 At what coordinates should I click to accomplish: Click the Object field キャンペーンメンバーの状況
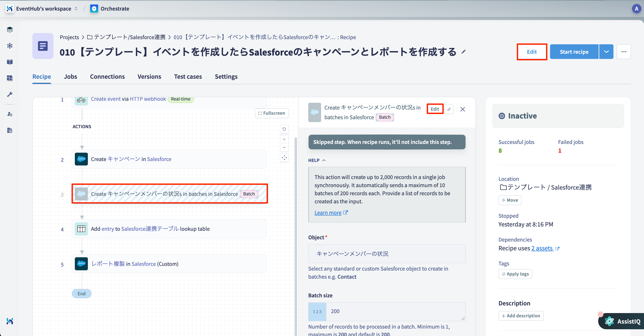pyautogui.click(x=387, y=254)
